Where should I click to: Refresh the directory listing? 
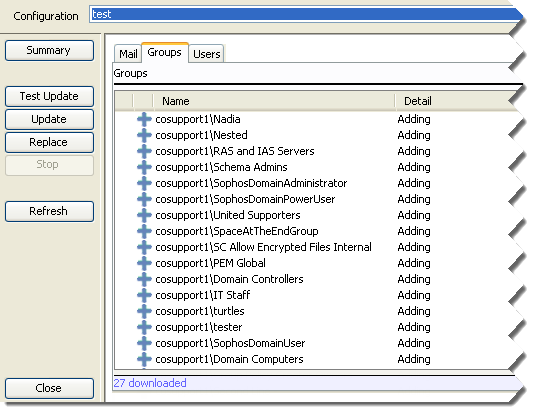49,211
